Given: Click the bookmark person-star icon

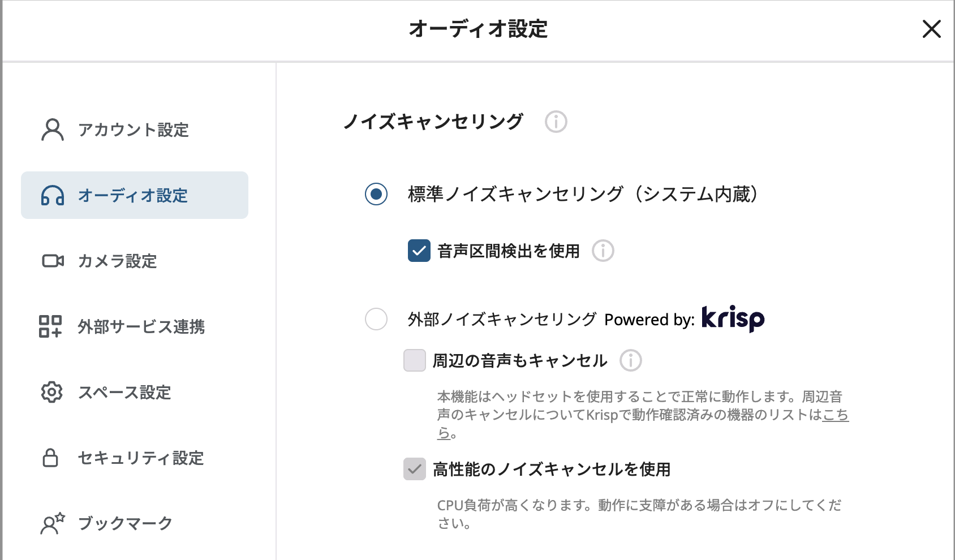Looking at the screenshot, I should (x=51, y=524).
